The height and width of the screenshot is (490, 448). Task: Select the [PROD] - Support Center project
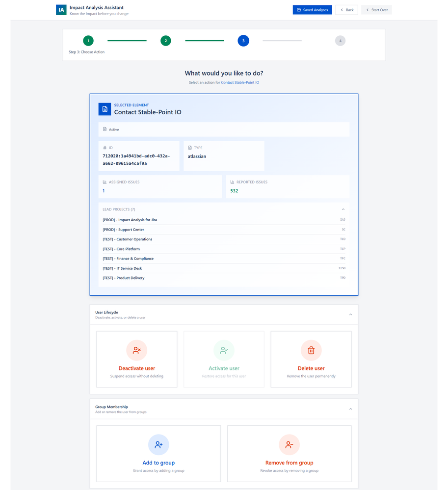click(123, 230)
